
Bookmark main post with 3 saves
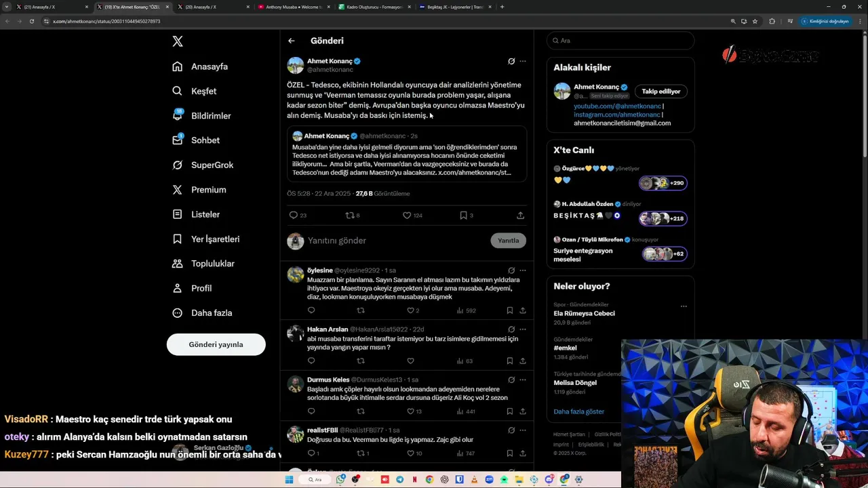466,215
